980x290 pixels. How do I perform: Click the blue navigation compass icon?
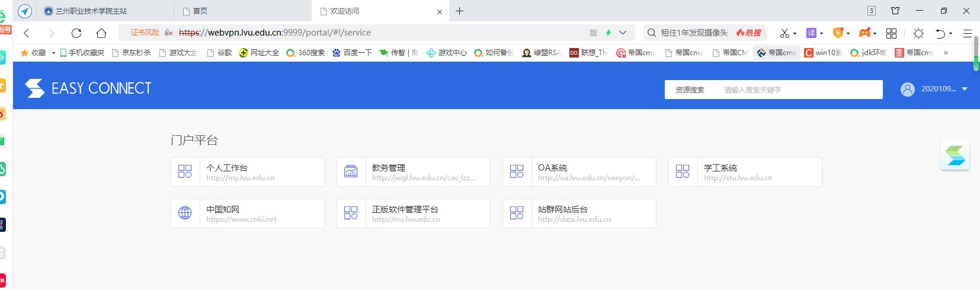(25, 11)
